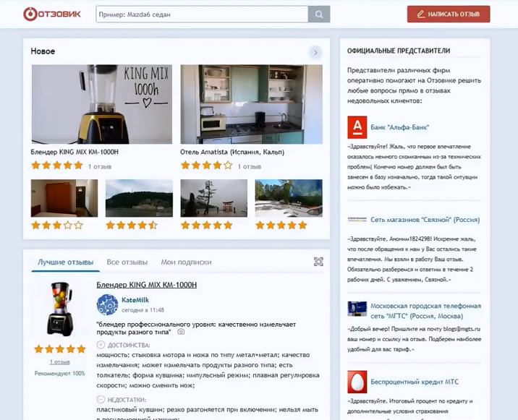
Task: Open Отель Amatista kitchen photo thumbnail
Action: pyautogui.click(x=251, y=105)
